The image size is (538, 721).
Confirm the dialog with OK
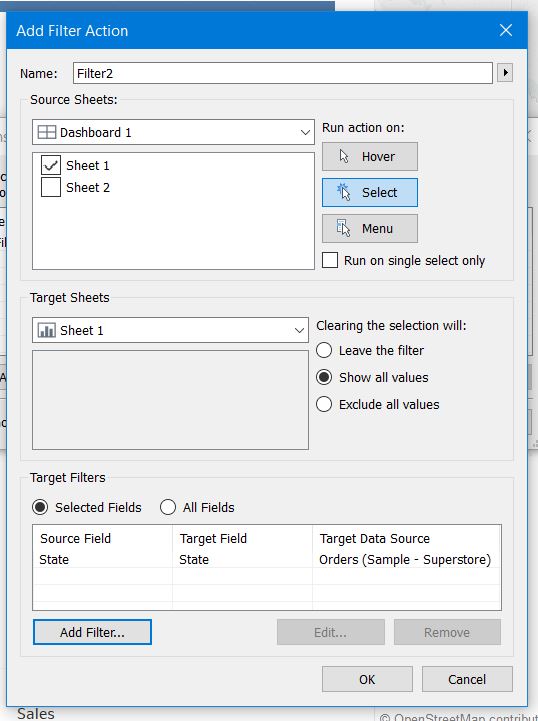367,679
